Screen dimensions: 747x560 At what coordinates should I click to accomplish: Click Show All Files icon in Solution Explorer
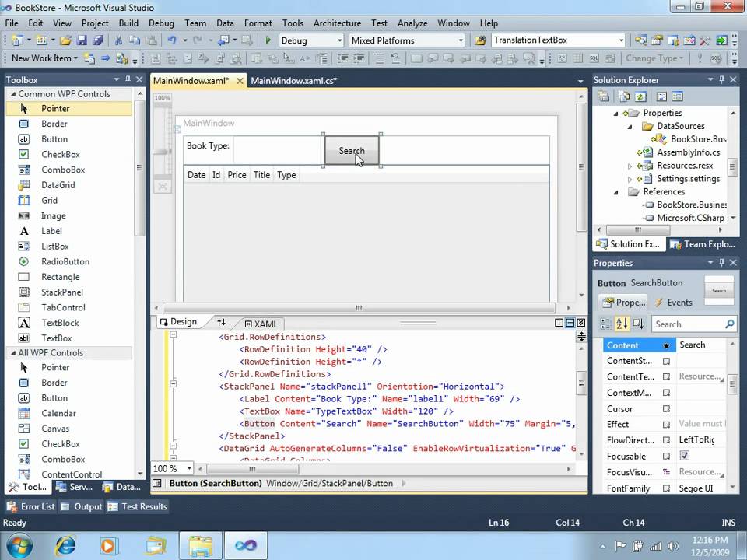[624, 96]
